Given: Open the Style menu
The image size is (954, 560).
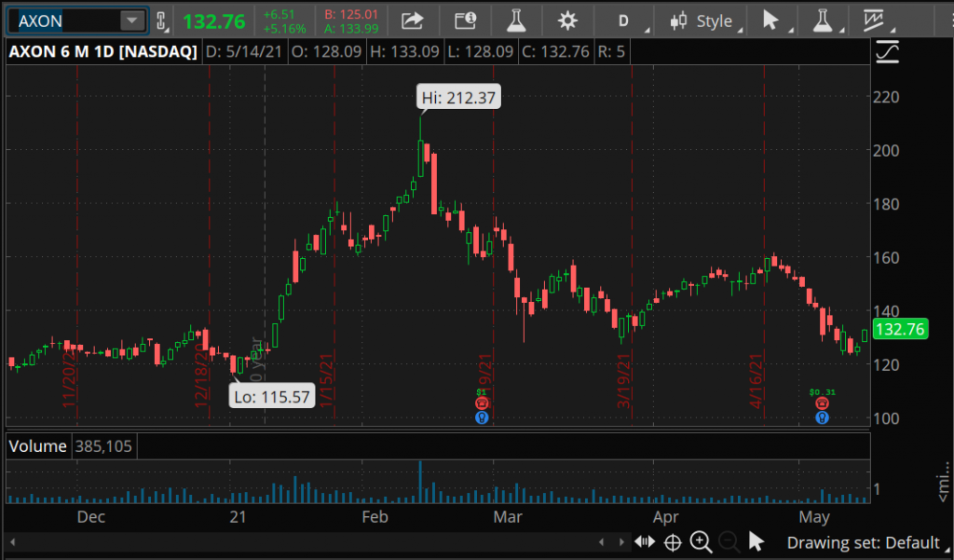Looking at the screenshot, I should pyautogui.click(x=704, y=21).
